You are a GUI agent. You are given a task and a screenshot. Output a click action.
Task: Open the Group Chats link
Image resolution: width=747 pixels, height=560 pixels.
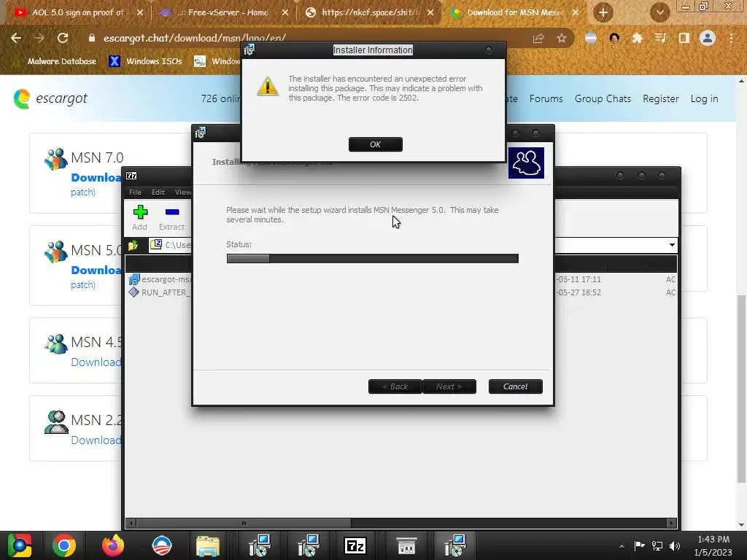[x=603, y=98]
